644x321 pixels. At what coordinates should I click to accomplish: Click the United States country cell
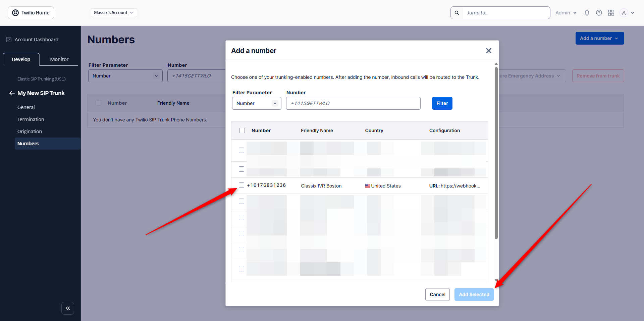[383, 186]
